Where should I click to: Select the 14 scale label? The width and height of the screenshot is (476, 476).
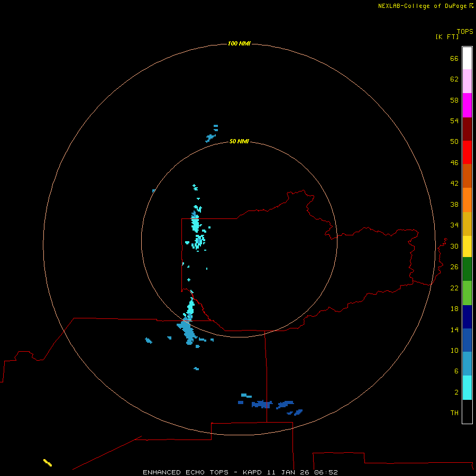click(454, 329)
